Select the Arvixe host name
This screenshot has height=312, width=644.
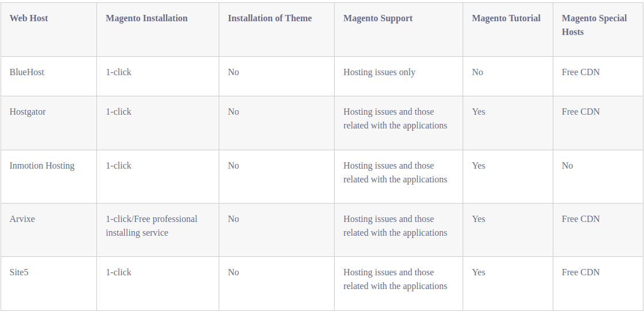22,219
